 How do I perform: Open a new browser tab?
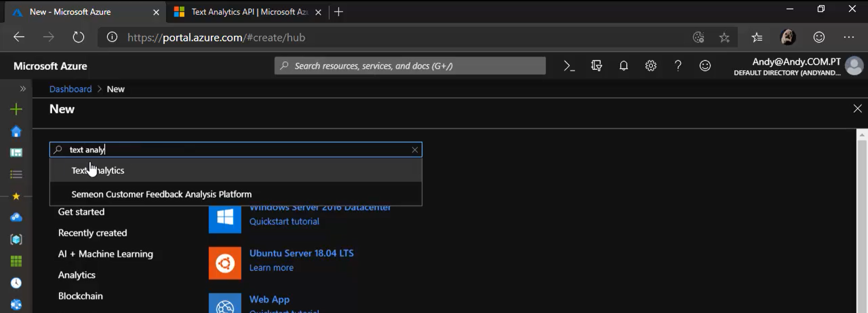pos(338,12)
